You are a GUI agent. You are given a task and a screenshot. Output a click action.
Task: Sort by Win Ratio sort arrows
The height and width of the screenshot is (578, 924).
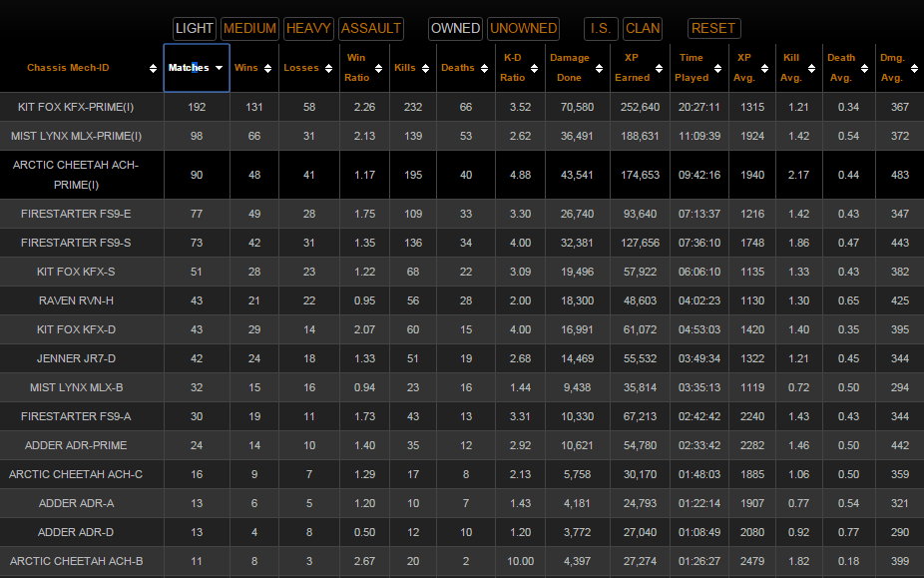380,68
